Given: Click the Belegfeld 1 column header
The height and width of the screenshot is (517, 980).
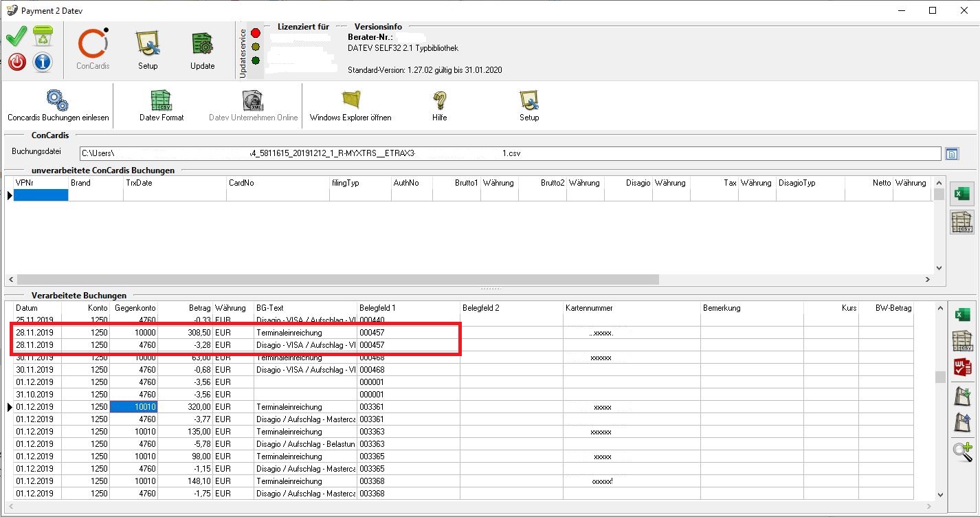Looking at the screenshot, I should pyautogui.click(x=409, y=308).
